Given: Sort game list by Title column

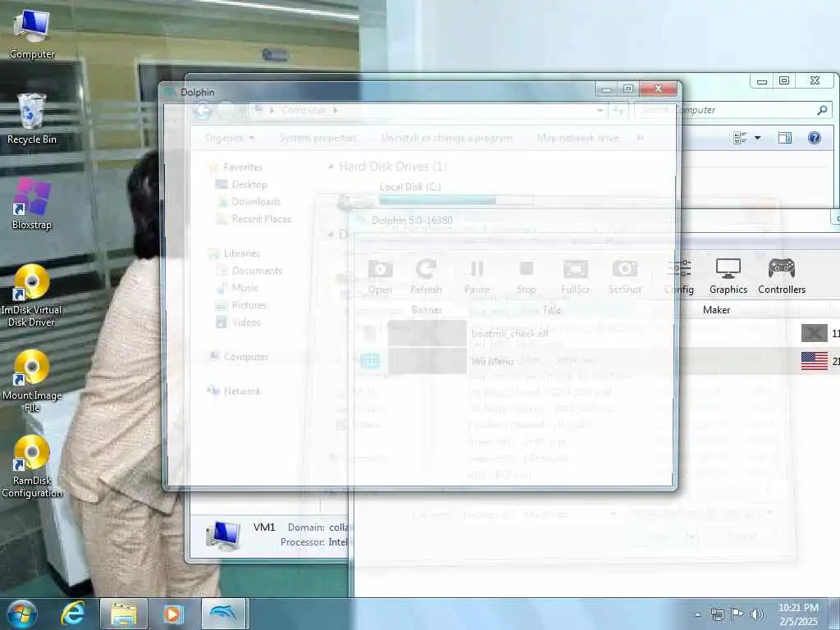Looking at the screenshot, I should pyautogui.click(x=552, y=309).
